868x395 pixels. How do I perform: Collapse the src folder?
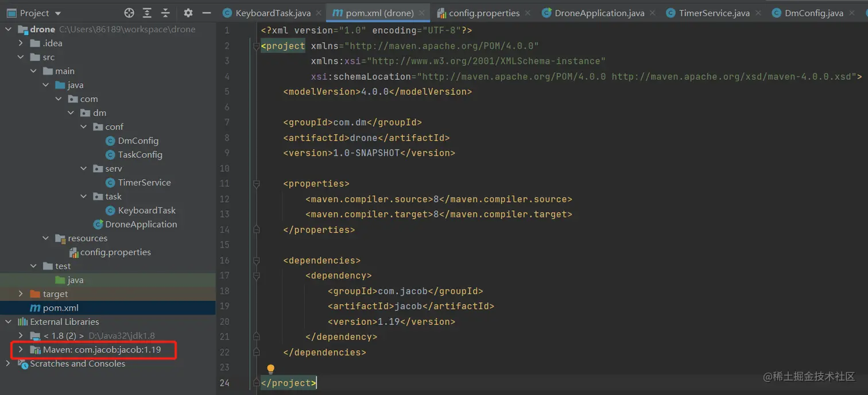coord(21,57)
